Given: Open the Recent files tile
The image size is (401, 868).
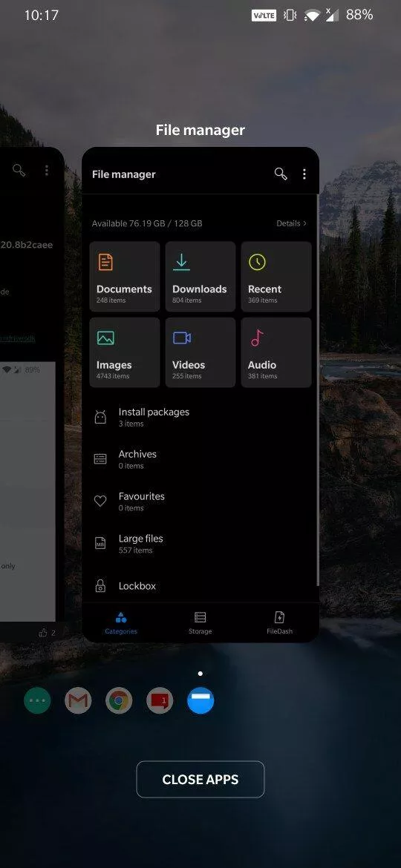Looking at the screenshot, I should (x=276, y=276).
